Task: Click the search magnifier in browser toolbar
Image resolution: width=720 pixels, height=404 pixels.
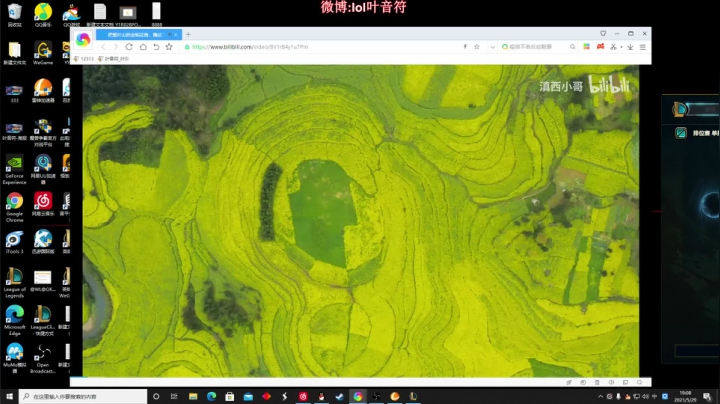Action: pos(572,47)
